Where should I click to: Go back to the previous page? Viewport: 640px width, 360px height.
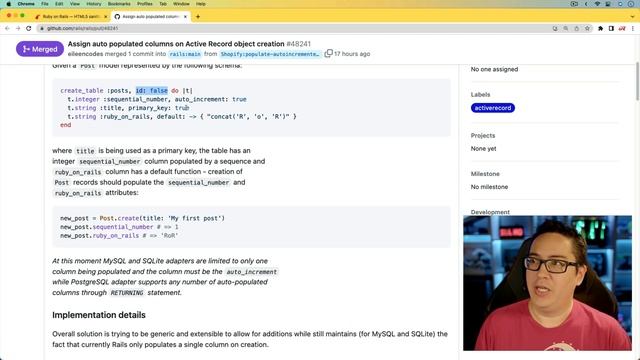coord(7,28)
